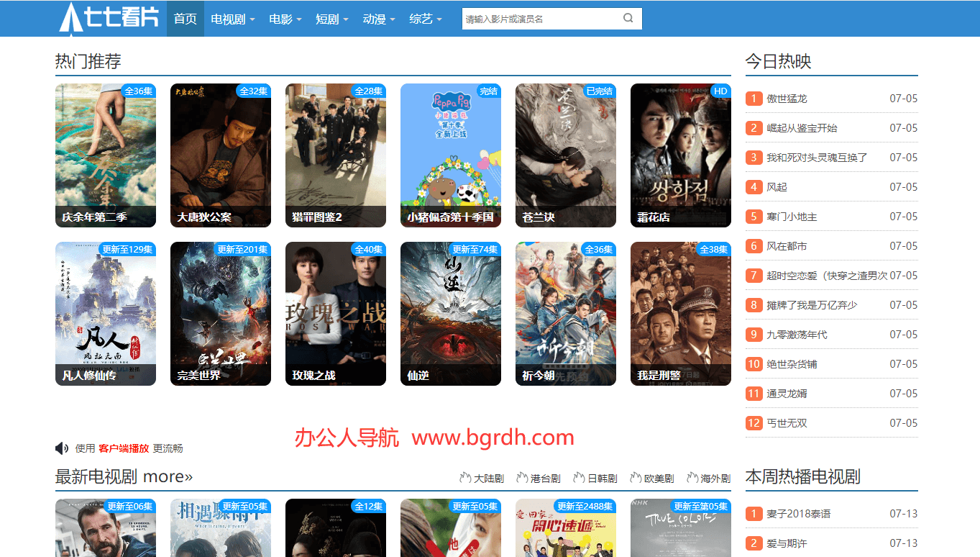Viewport: 980px width, 557px height.
Task: Click the search magnifier icon
Action: pos(628,19)
